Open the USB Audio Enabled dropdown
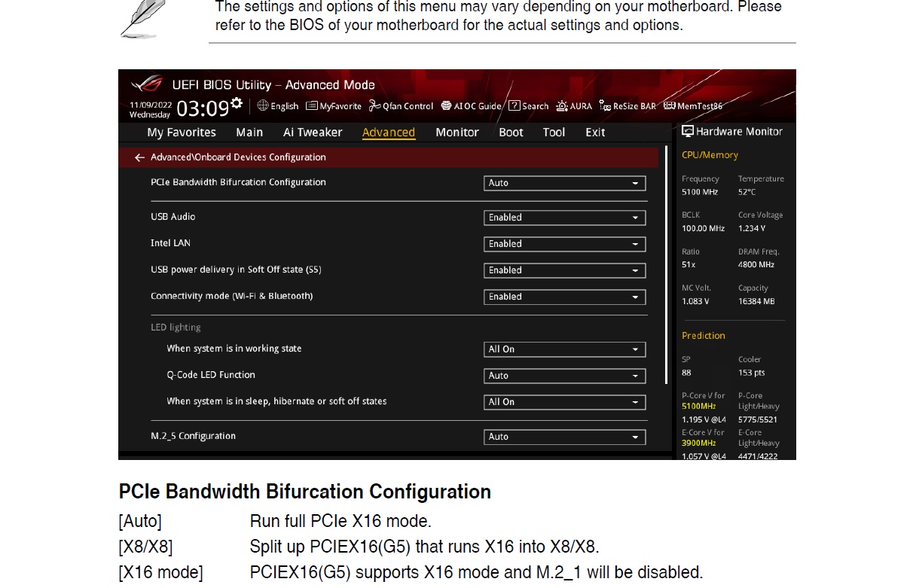 [564, 218]
